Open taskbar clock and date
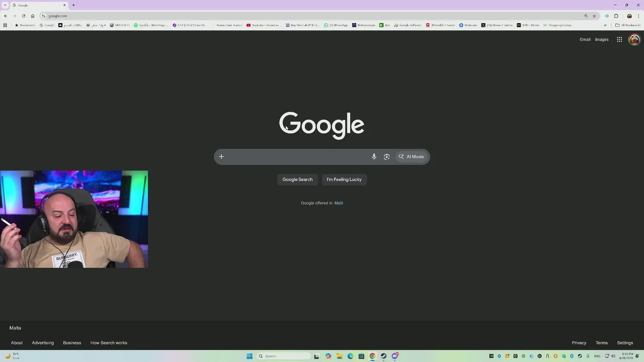 pos(627,356)
